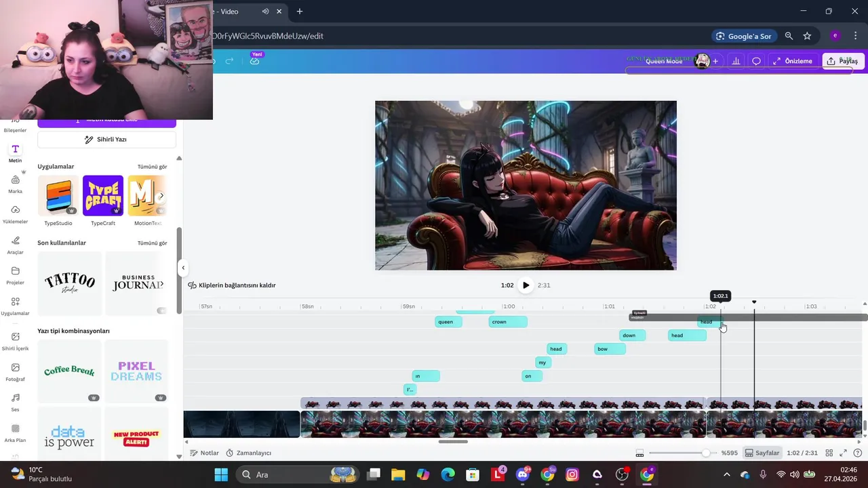The image size is (868, 488).
Task: Open the comments speech bubble icon
Action: 756,61
